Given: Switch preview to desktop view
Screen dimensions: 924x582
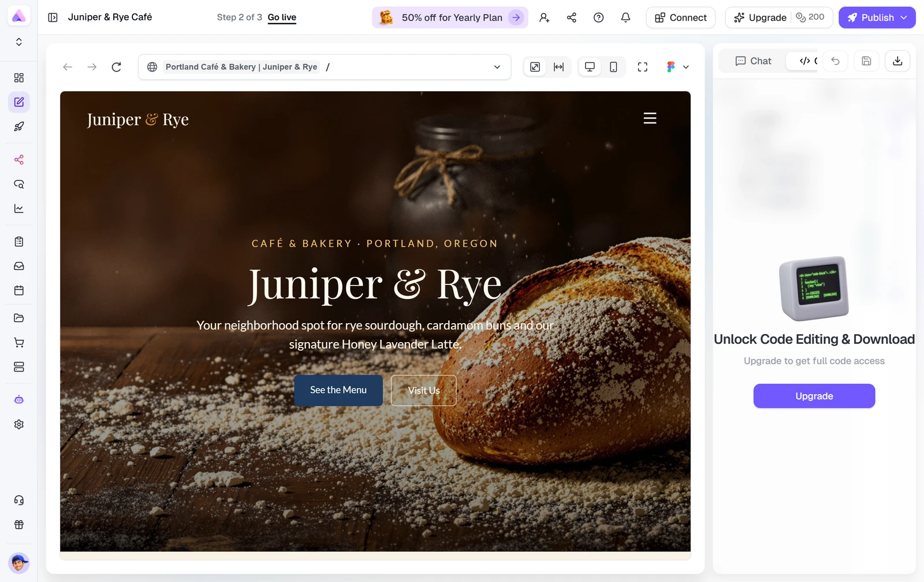Looking at the screenshot, I should [590, 67].
